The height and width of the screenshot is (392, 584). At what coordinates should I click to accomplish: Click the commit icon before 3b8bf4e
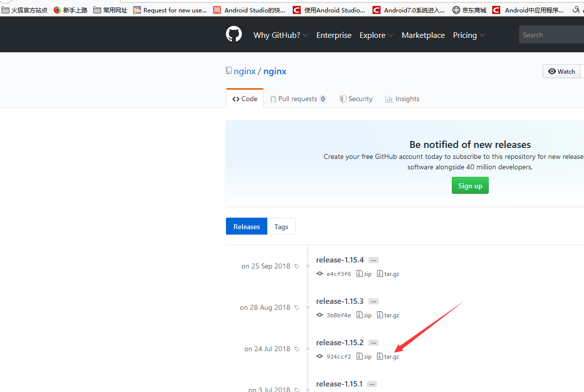point(320,315)
